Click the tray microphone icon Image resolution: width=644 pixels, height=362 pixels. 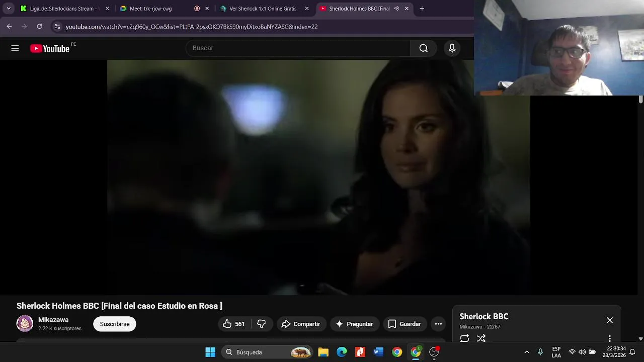540,352
